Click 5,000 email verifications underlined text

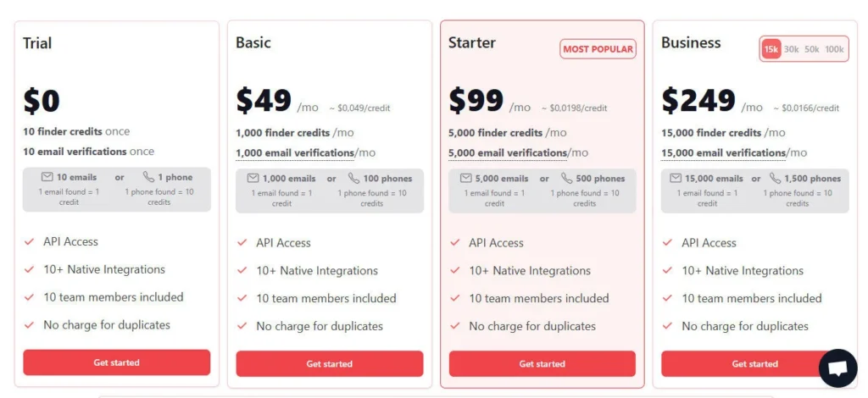(x=508, y=153)
